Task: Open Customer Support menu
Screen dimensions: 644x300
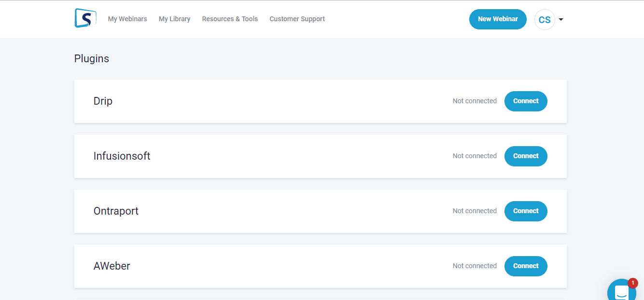Action: tap(297, 19)
